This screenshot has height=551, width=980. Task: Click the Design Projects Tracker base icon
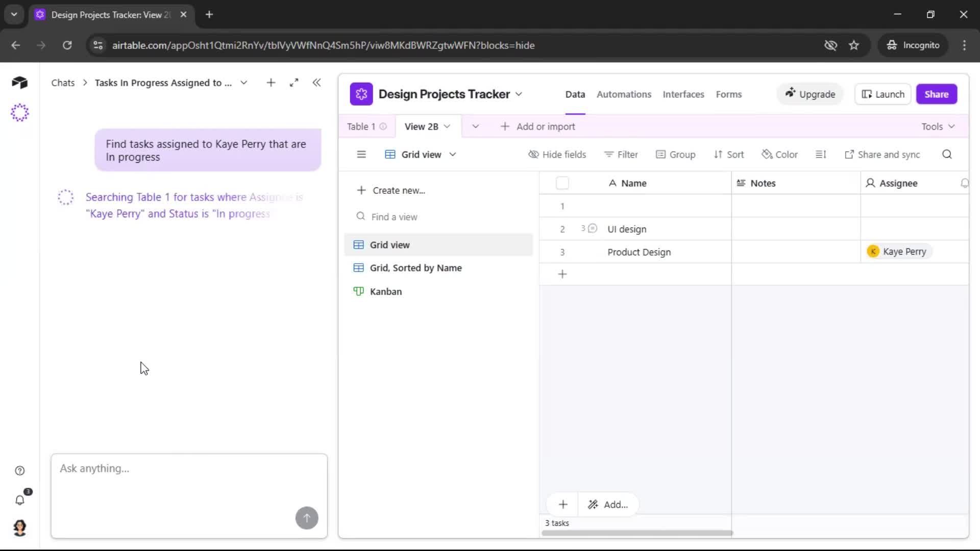pyautogui.click(x=361, y=94)
